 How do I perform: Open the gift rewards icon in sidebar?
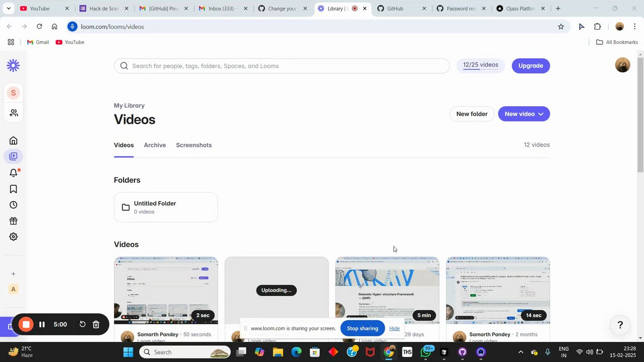[x=14, y=221]
